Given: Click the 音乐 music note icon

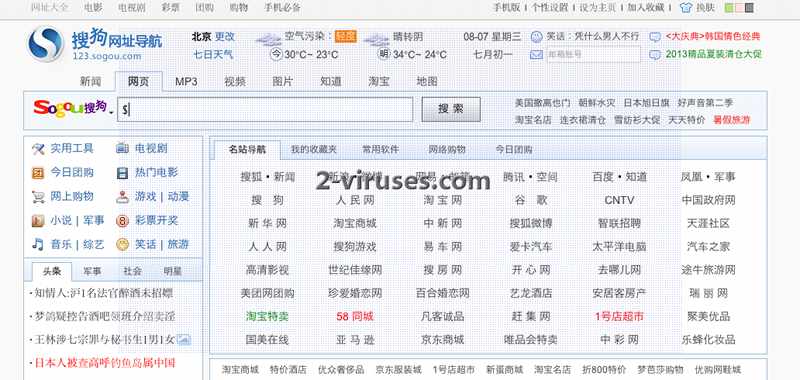Looking at the screenshot, I should 38,244.
